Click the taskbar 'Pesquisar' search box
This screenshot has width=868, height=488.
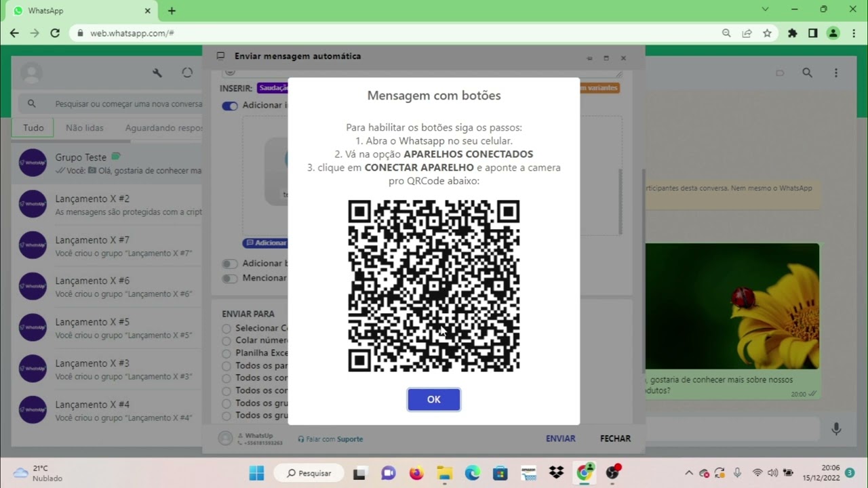[x=308, y=473]
